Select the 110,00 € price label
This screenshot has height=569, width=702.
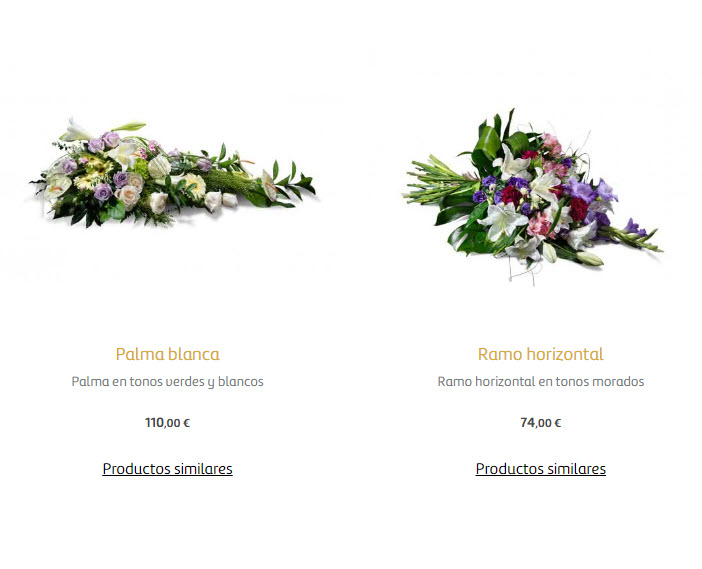tap(167, 423)
